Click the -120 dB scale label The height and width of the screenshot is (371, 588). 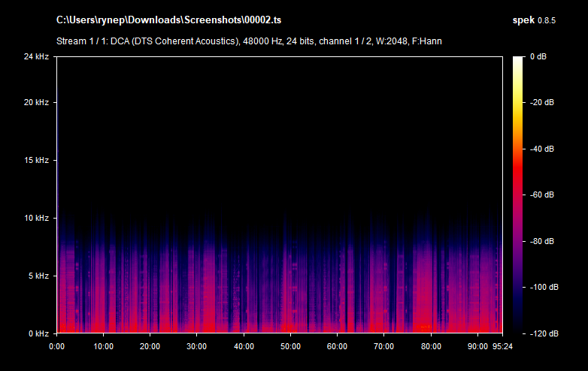(541, 333)
